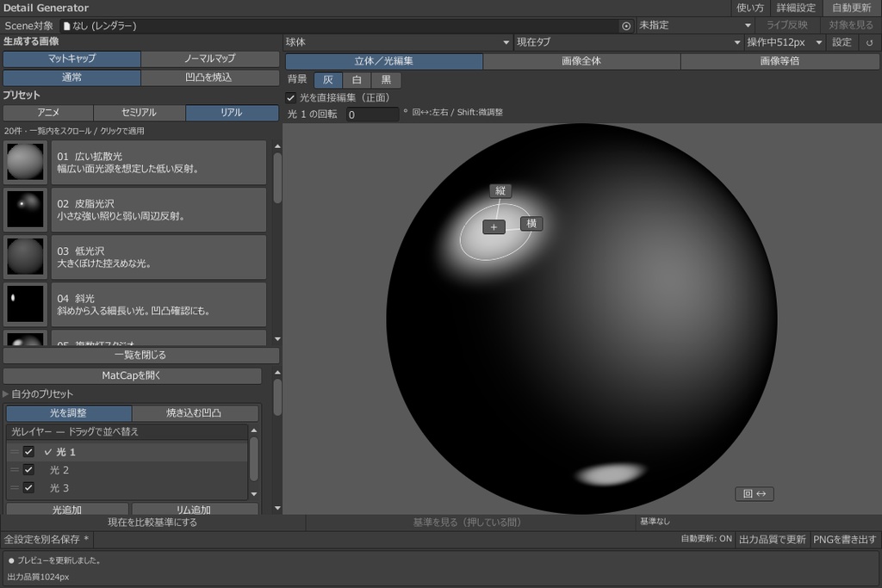Set background to 灰 gray
Image resolution: width=882 pixels, height=588 pixels.
tap(328, 80)
